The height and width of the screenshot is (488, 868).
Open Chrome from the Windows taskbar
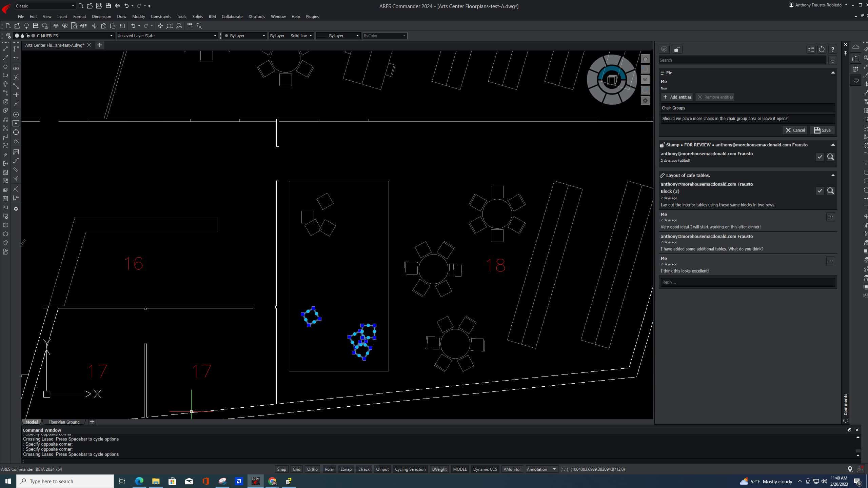click(x=272, y=481)
